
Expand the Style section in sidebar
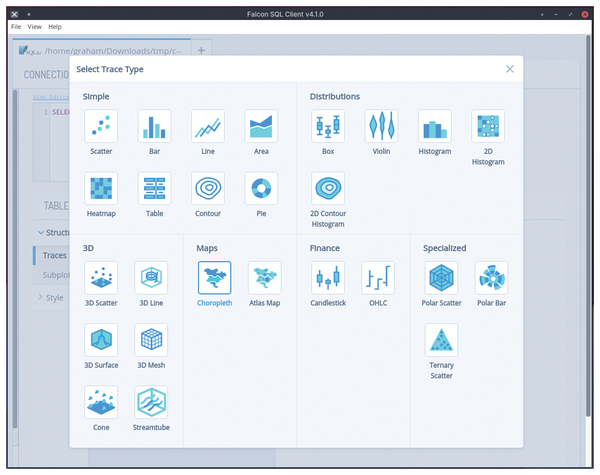click(x=52, y=298)
